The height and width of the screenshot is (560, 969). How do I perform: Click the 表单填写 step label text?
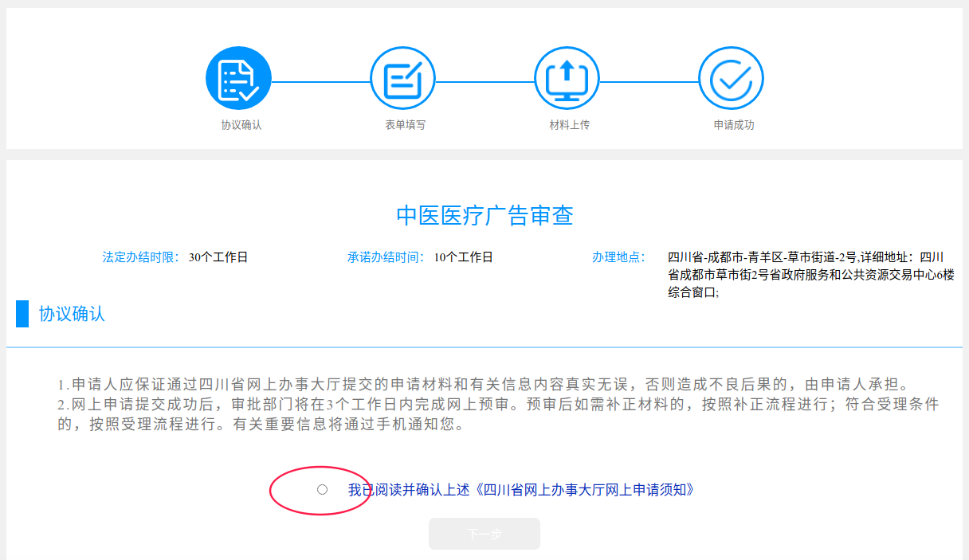point(405,125)
